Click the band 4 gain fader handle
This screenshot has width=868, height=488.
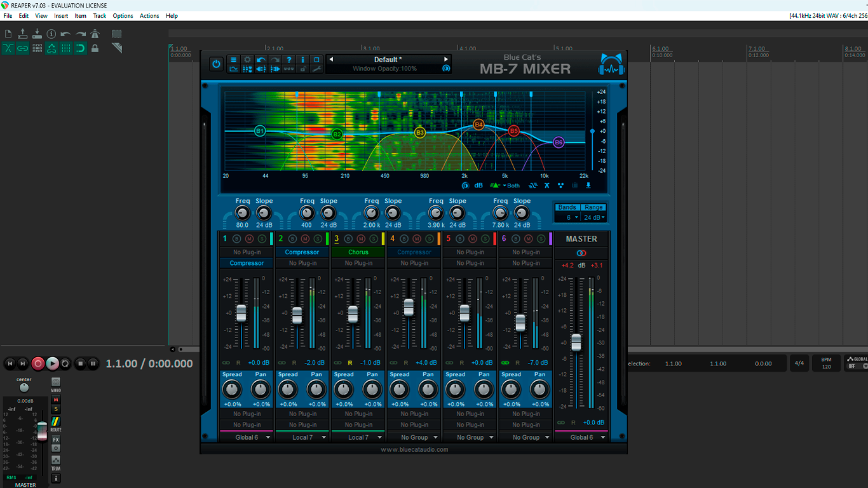click(409, 307)
